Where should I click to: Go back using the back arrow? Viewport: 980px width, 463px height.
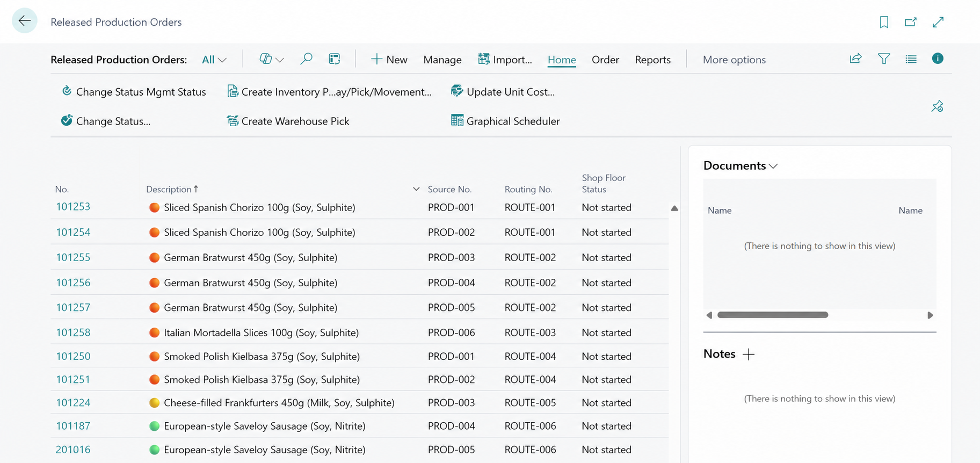24,21
